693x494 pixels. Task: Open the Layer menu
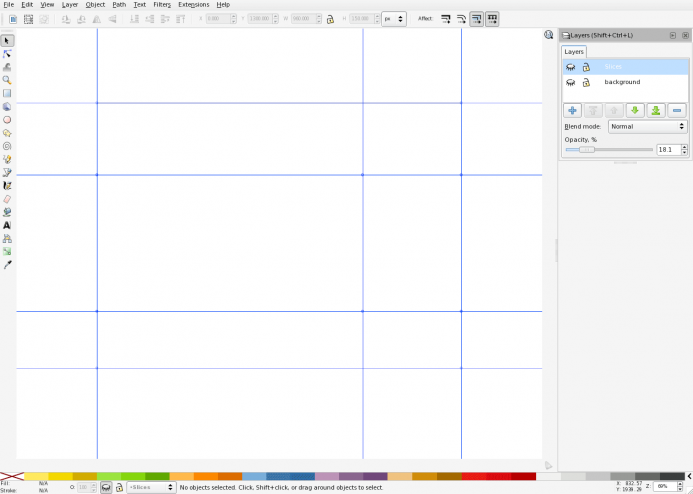tap(70, 4)
